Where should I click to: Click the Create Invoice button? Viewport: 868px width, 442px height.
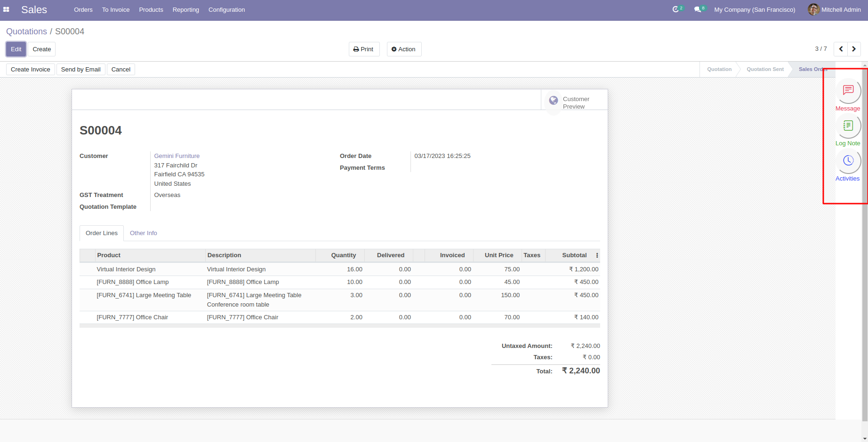tap(31, 70)
